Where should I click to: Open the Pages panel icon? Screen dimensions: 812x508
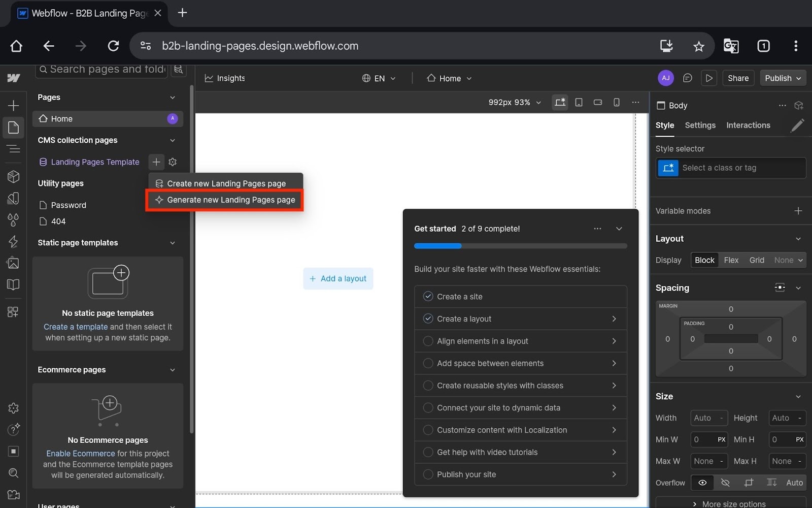point(14,128)
